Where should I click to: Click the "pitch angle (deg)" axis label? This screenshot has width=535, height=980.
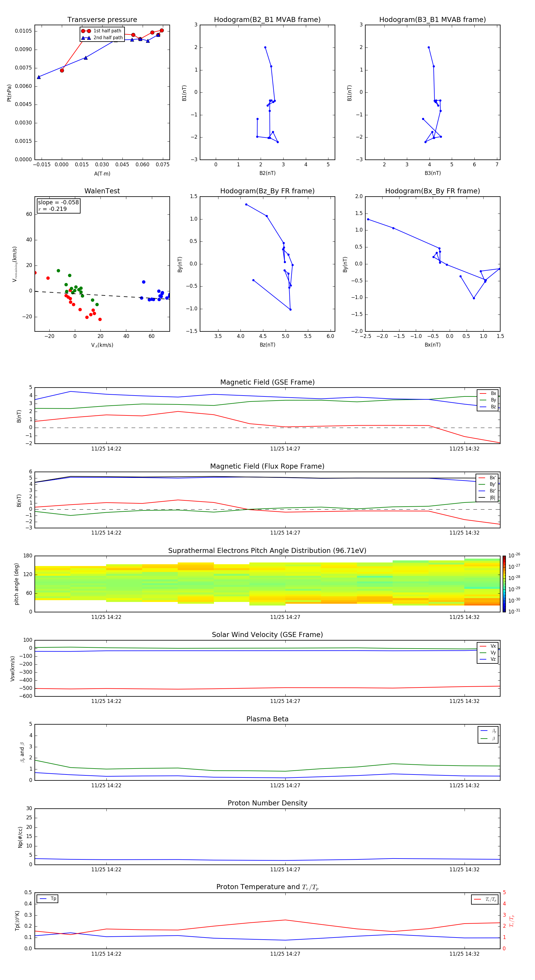(16, 584)
